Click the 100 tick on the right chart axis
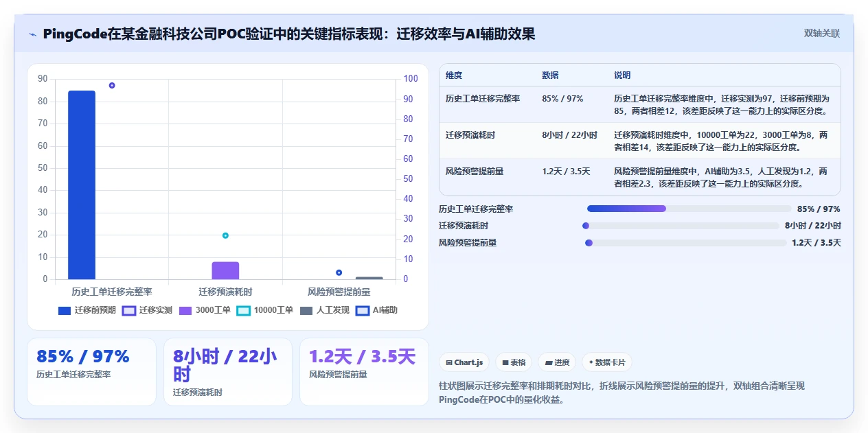 tap(411, 79)
